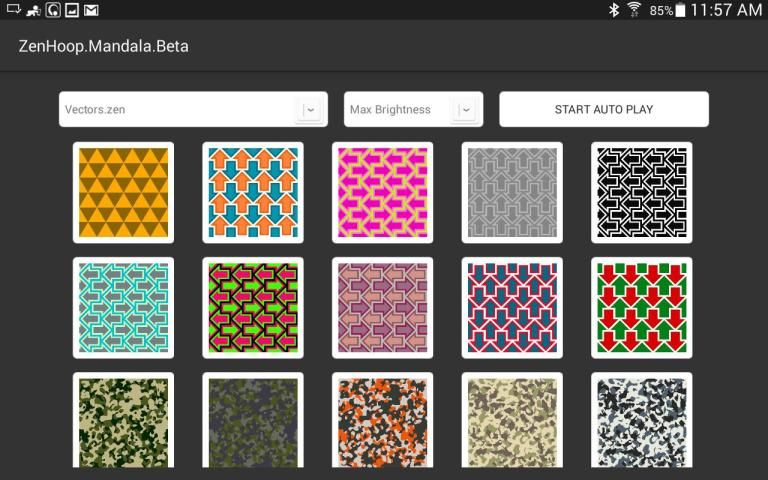Tap the black and white arrows pattern

[641, 192]
